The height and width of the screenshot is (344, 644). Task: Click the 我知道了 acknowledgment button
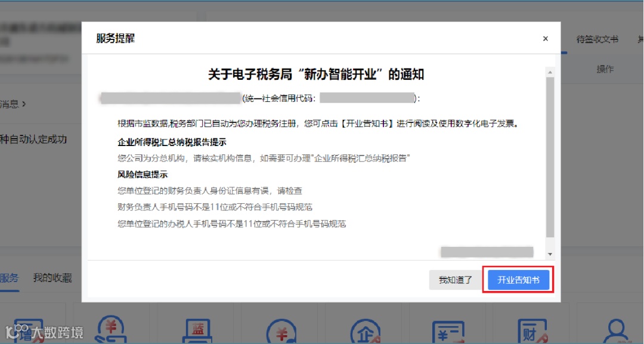(x=454, y=280)
